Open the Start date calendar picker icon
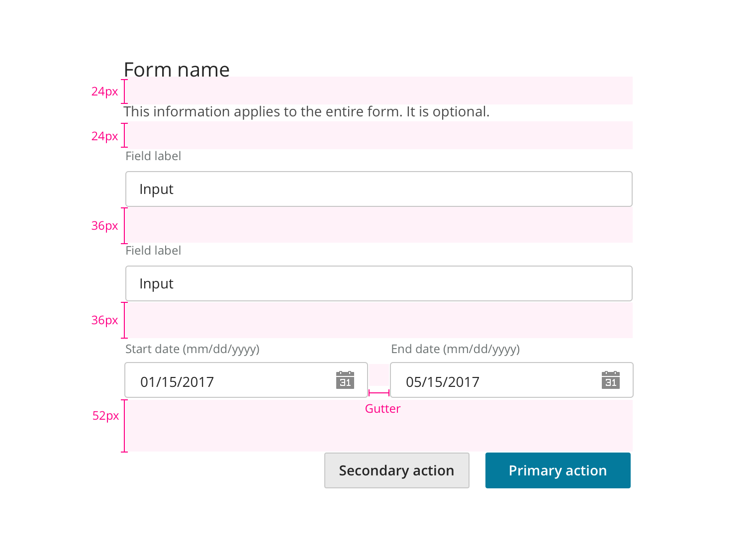 [x=345, y=380]
